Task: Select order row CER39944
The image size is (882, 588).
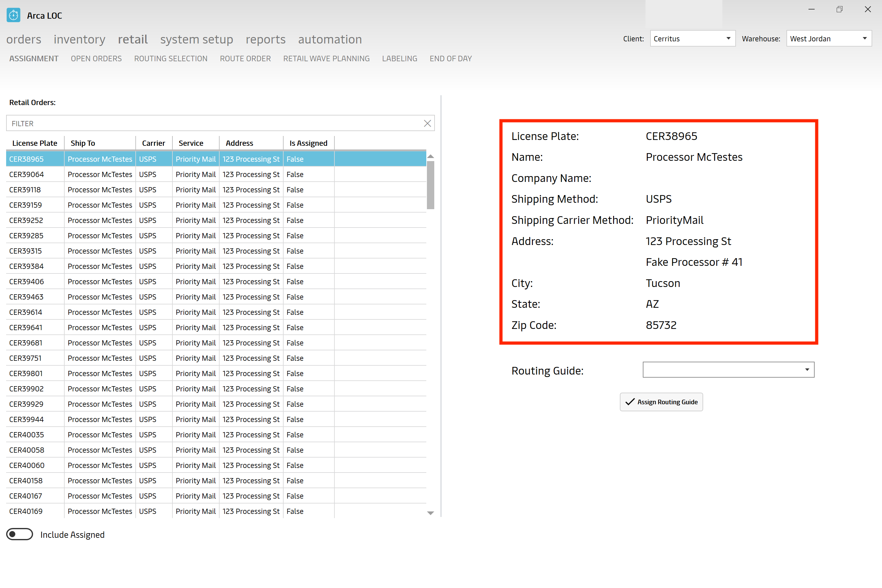Action: click(216, 419)
